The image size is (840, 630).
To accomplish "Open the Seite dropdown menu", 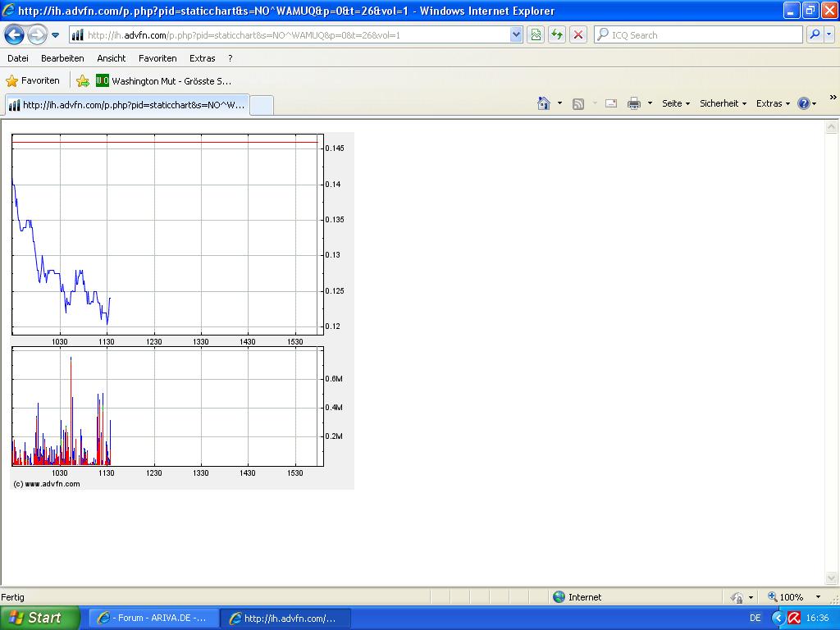I will click(676, 103).
